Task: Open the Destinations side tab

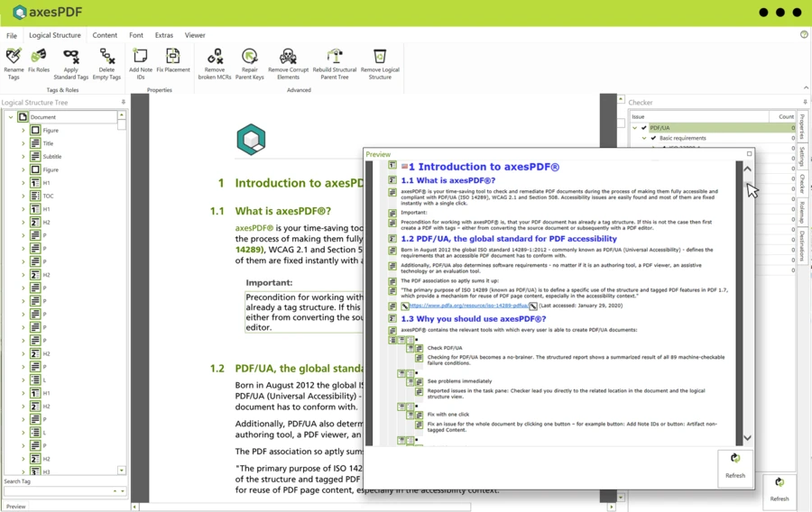Action: tap(802, 246)
